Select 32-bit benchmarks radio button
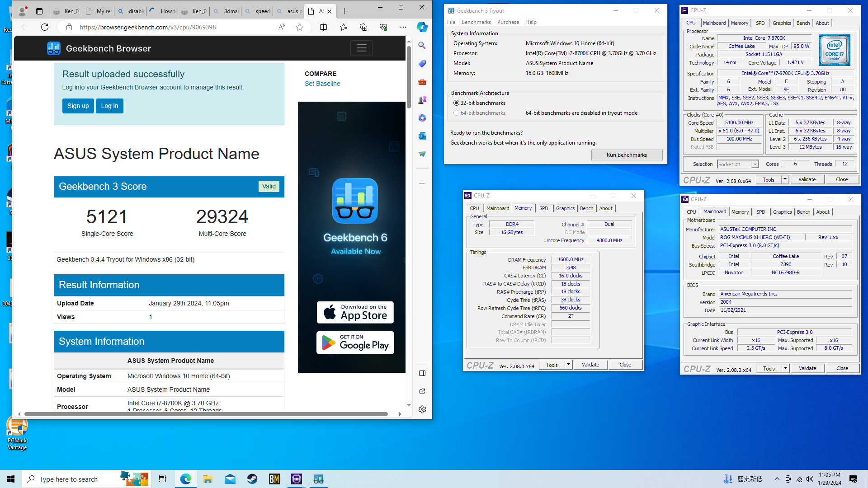 tap(456, 103)
